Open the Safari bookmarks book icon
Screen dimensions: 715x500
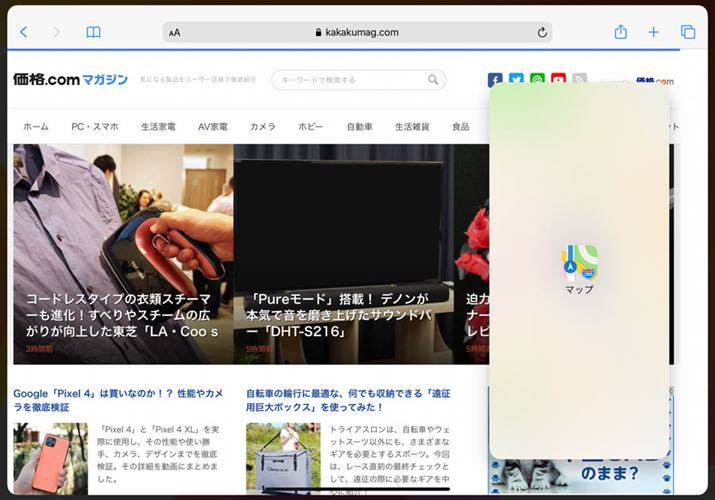[93, 32]
